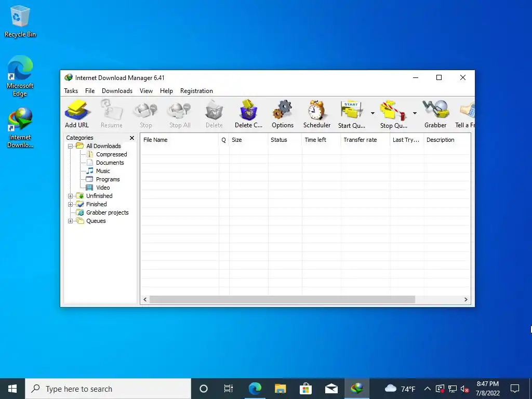Open Edge from the taskbar
The image size is (532, 399).
point(255,389)
